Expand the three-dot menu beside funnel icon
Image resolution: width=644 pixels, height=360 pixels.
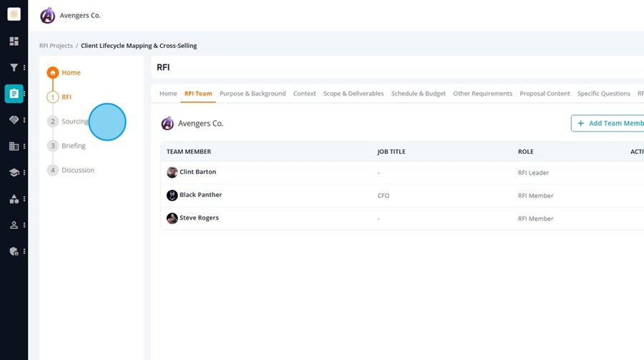coord(24,67)
